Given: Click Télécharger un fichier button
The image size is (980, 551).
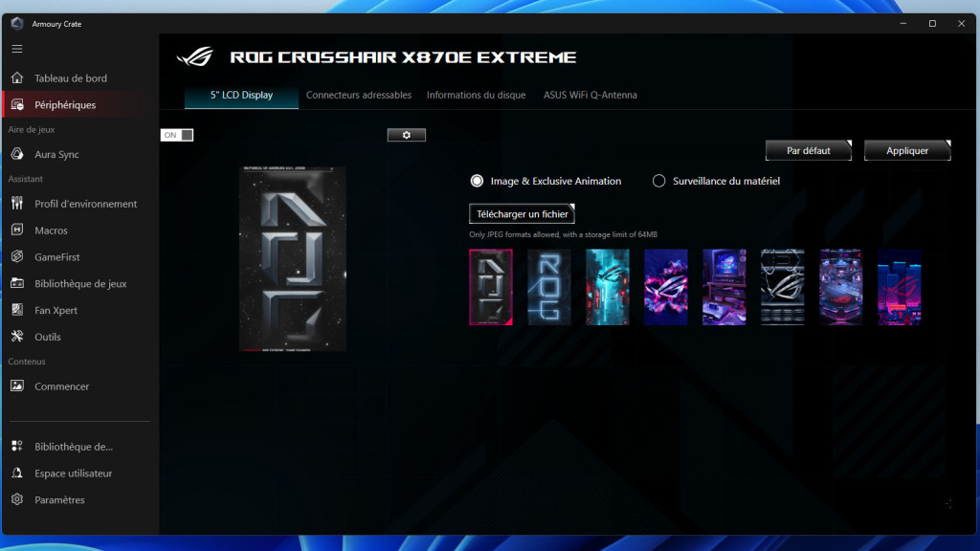Looking at the screenshot, I should (522, 213).
